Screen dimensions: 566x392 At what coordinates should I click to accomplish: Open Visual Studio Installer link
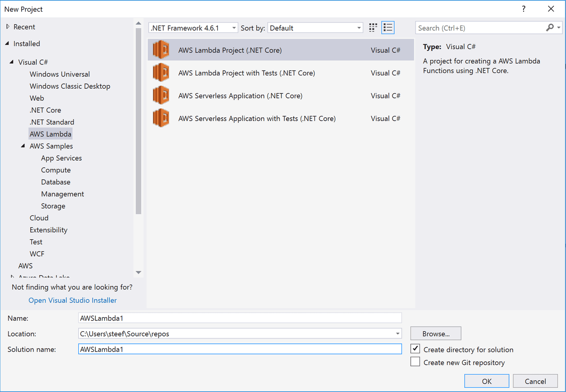tap(73, 300)
